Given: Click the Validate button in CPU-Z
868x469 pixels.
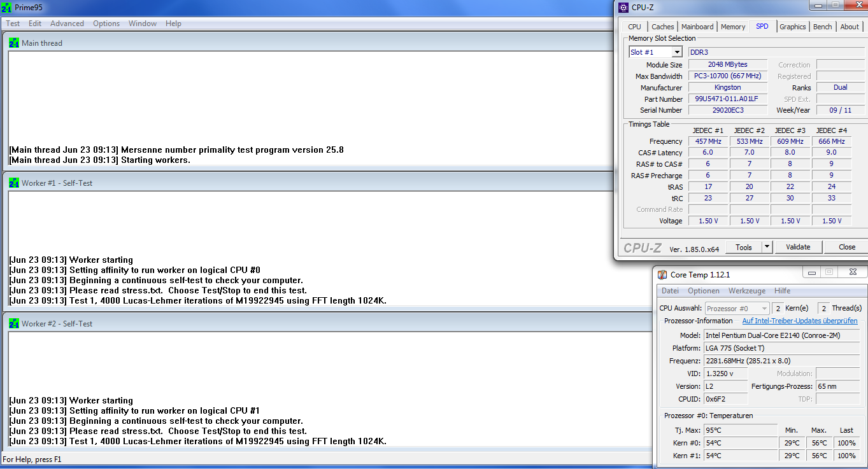Looking at the screenshot, I should pyautogui.click(x=798, y=247).
